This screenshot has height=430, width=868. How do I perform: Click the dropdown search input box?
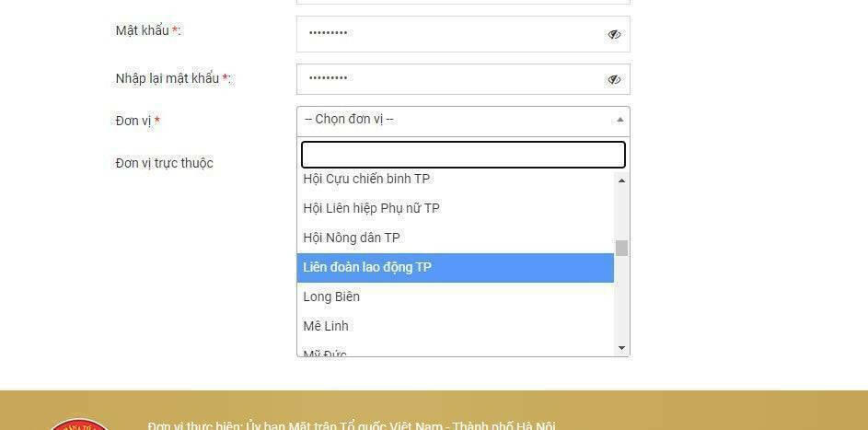click(463, 155)
